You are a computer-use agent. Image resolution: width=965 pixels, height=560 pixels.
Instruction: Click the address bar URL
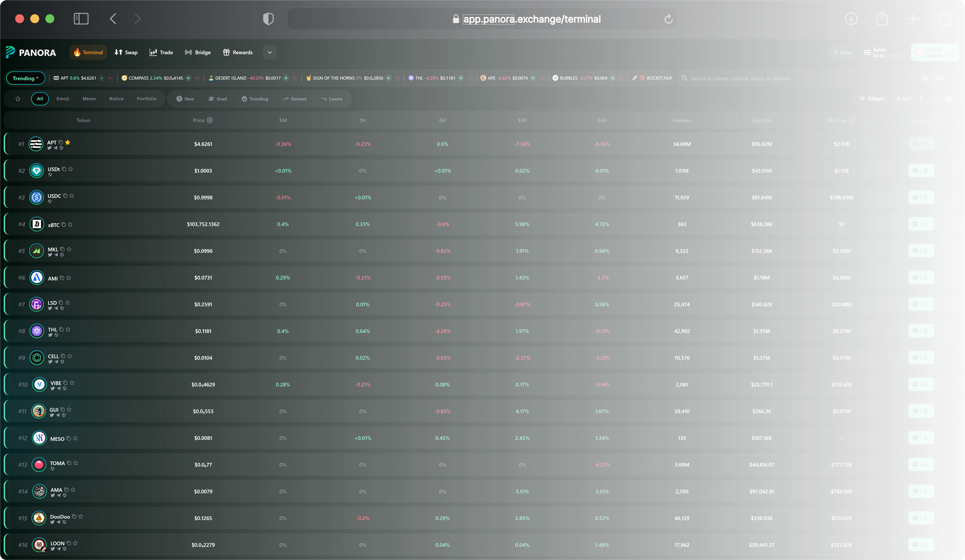tap(532, 19)
